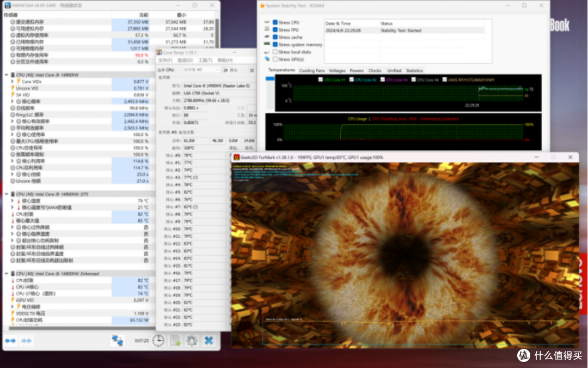
Task: Click the greyed collapse-columns arrows in HWiNFO toolbar
Action: (x=27, y=341)
